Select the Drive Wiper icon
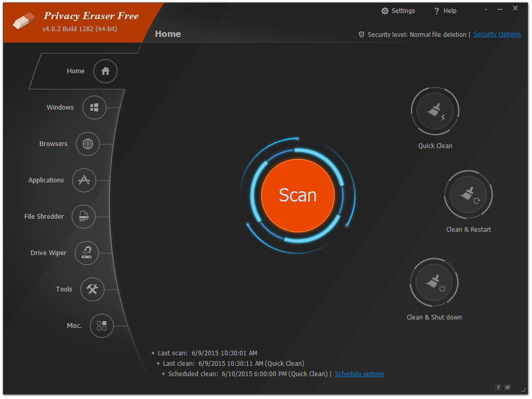Viewport: 532px width, 399px height. (x=87, y=253)
